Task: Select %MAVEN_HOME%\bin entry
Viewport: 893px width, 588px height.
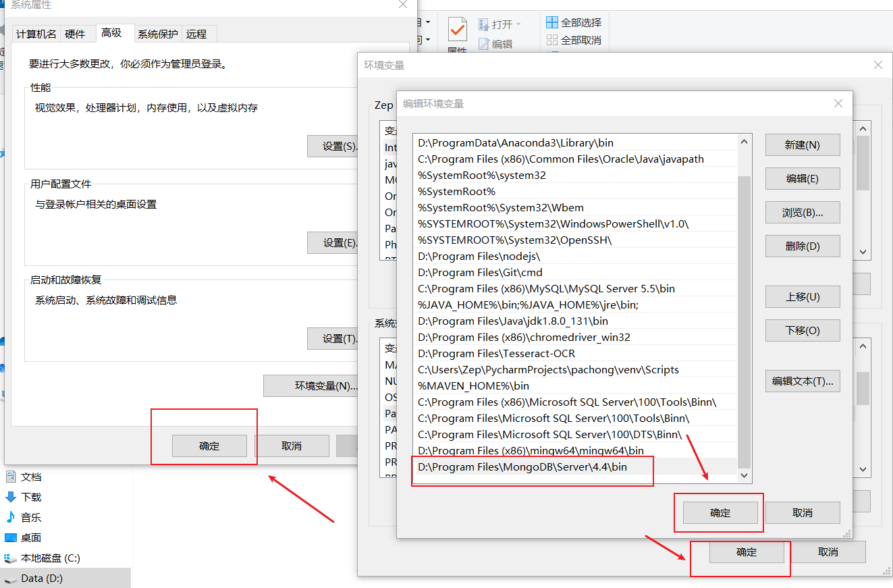Action: click(575, 385)
